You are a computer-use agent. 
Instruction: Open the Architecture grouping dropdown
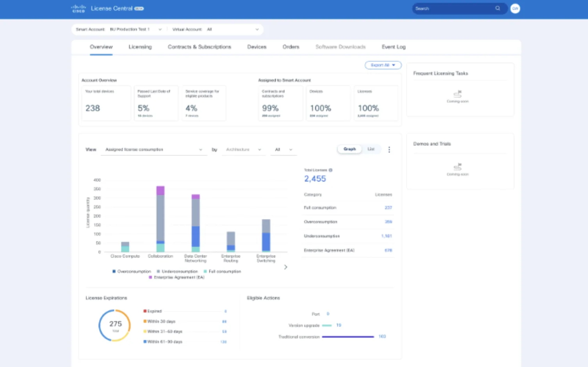pyautogui.click(x=243, y=150)
